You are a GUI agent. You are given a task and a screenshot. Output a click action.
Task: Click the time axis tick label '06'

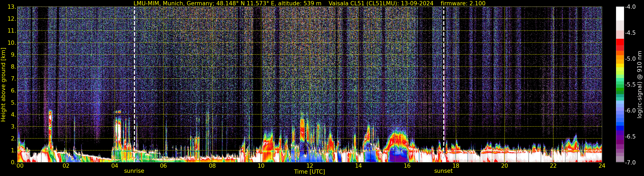coord(163,166)
